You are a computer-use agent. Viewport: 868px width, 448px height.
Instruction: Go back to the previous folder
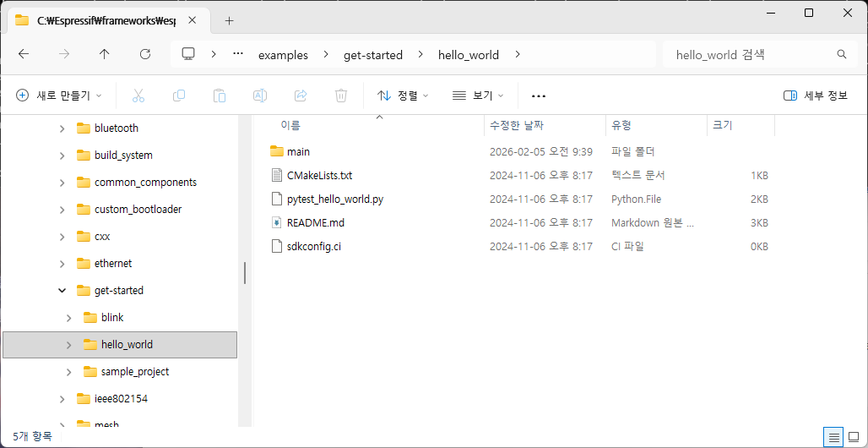[x=24, y=54]
